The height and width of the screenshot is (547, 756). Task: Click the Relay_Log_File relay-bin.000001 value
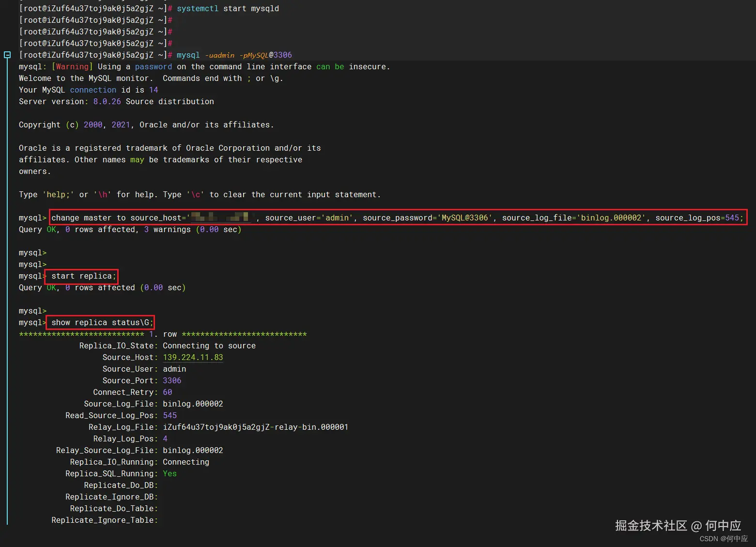(x=256, y=427)
